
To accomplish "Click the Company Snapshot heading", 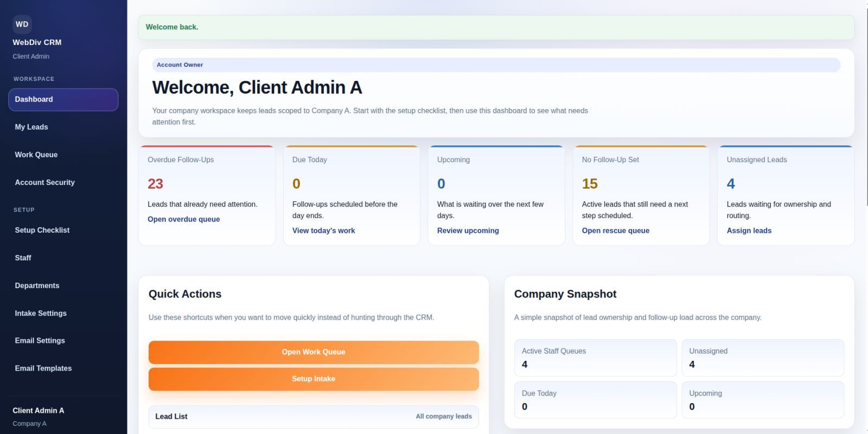I will click(x=565, y=294).
